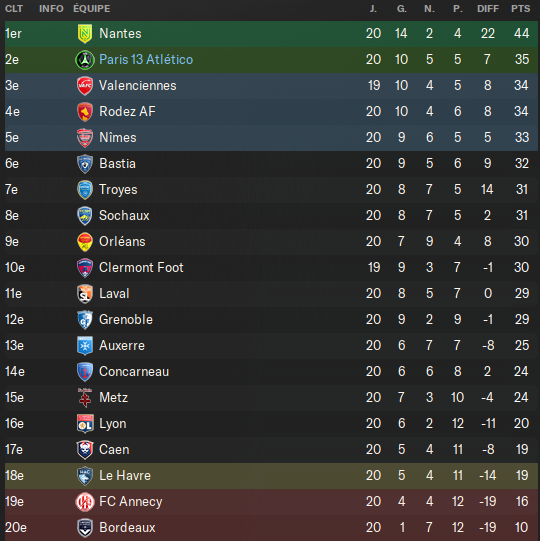Sort by CLT ranking header

coord(14,9)
